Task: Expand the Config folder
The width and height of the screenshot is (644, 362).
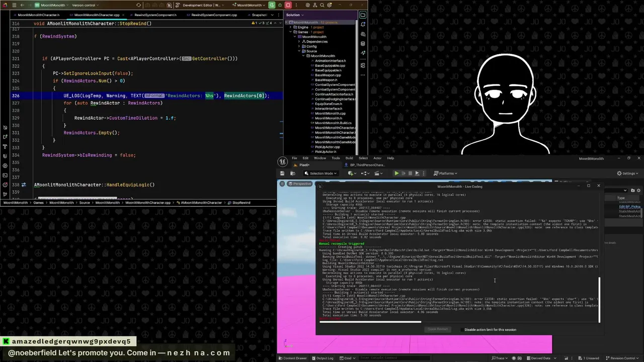Action: 299,46
